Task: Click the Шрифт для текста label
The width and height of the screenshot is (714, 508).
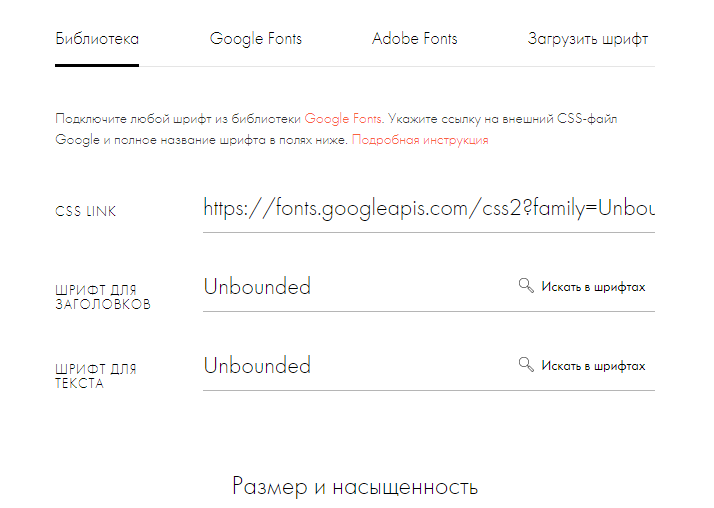Action: [x=95, y=376]
